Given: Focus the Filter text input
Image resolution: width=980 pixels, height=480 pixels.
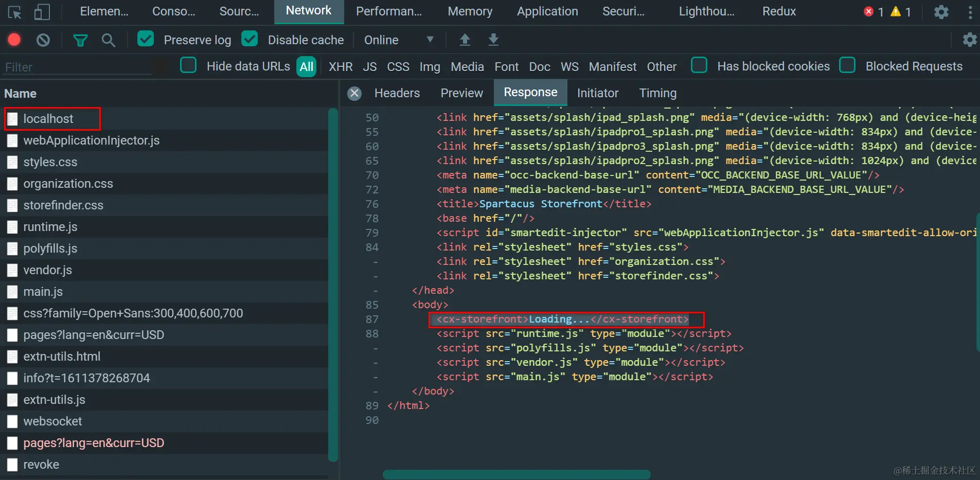Looking at the screenshot, I should coord(77,67).
